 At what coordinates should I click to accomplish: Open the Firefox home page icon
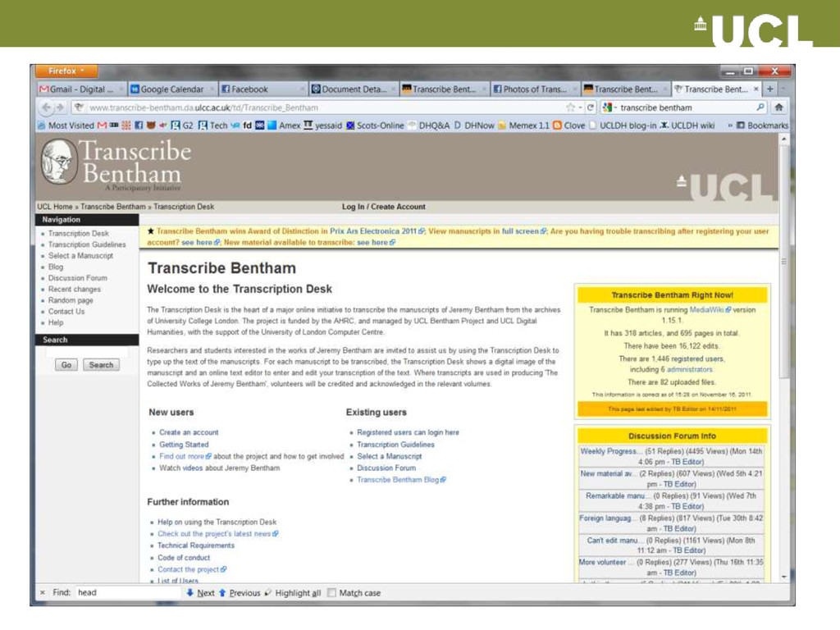[779, 107]
